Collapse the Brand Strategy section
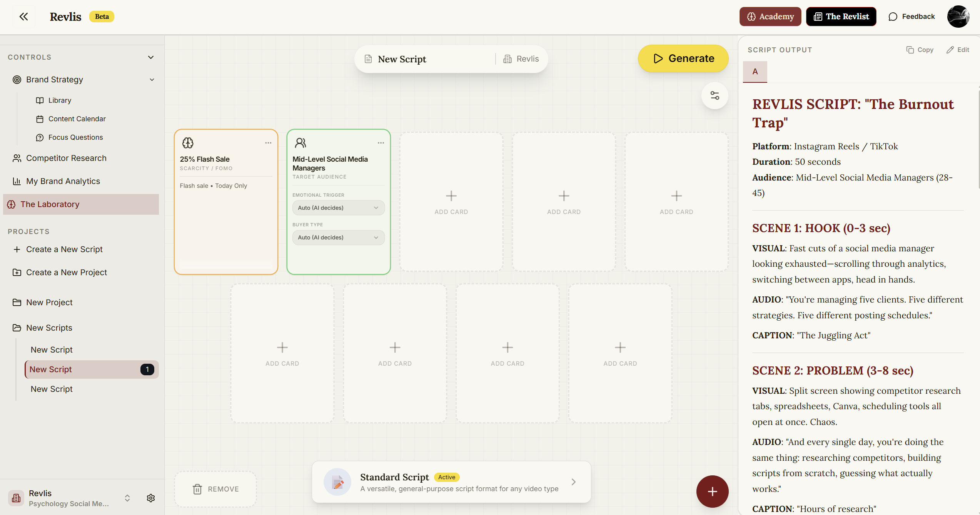 (152, 80)
